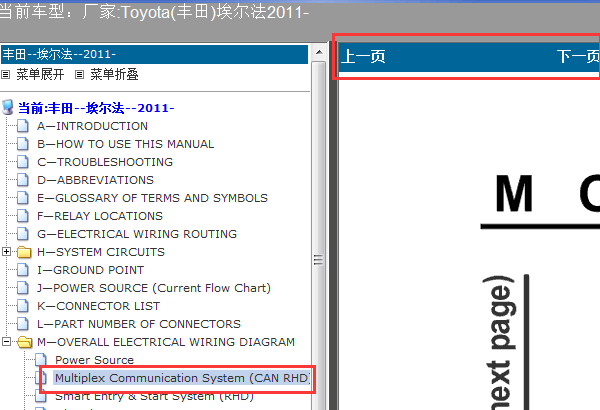The width and height of the screenshot is (600, 410).
Task: Click 菜单折叠 to collapse all menus
Action: point(114,74)
